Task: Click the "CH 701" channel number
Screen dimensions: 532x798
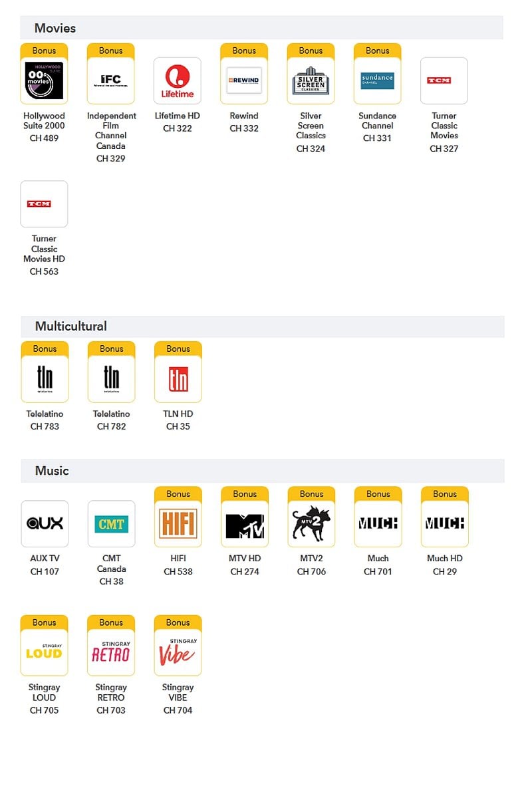Action: [x=378, y=571]
